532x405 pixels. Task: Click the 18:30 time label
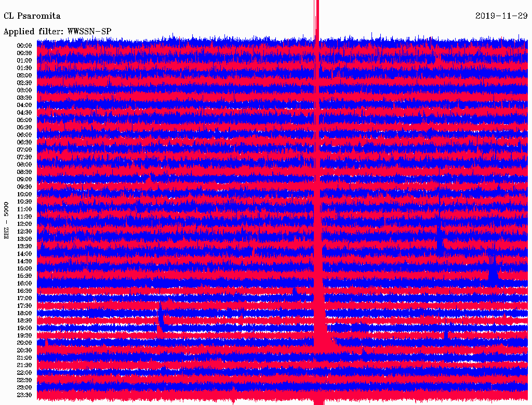point(24,320)
